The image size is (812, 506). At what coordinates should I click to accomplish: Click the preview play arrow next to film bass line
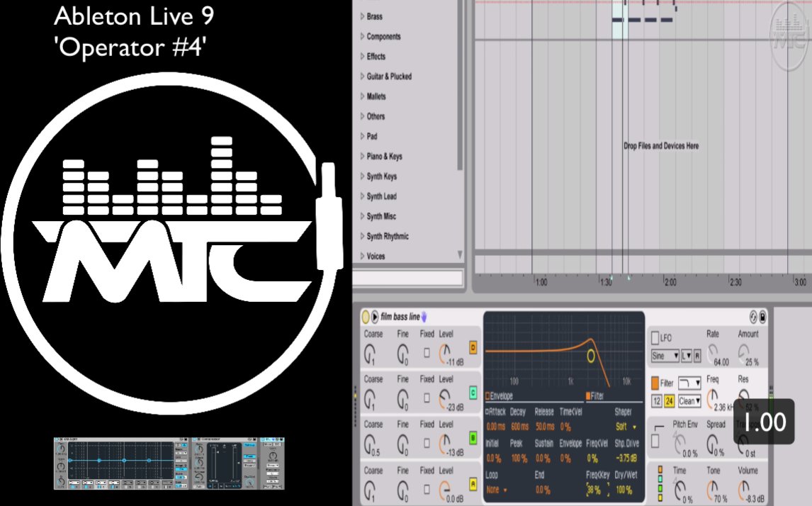375,316
